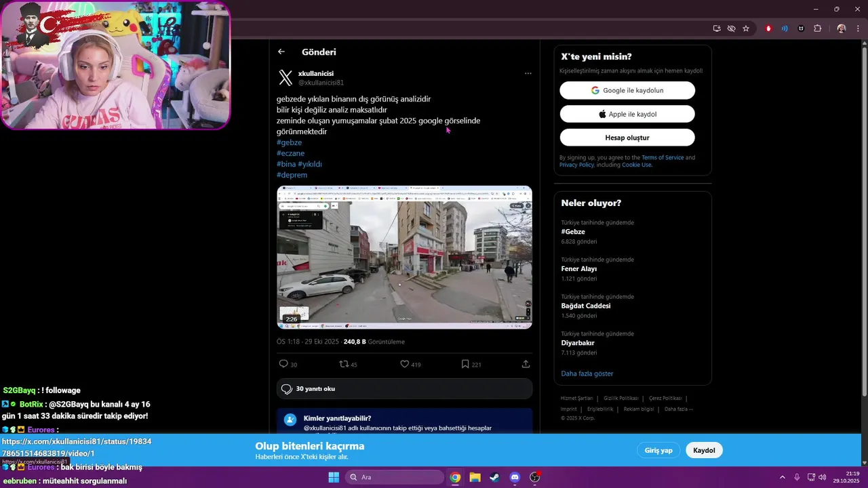868x488 pixels.
Task: Open the #bina hashtag
Action: pos(286,164)
